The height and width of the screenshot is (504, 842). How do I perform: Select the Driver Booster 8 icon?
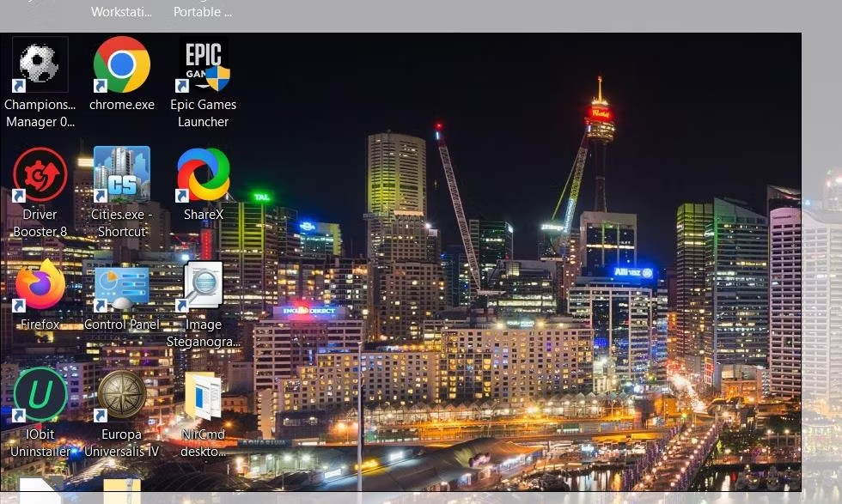coord(40,174)
